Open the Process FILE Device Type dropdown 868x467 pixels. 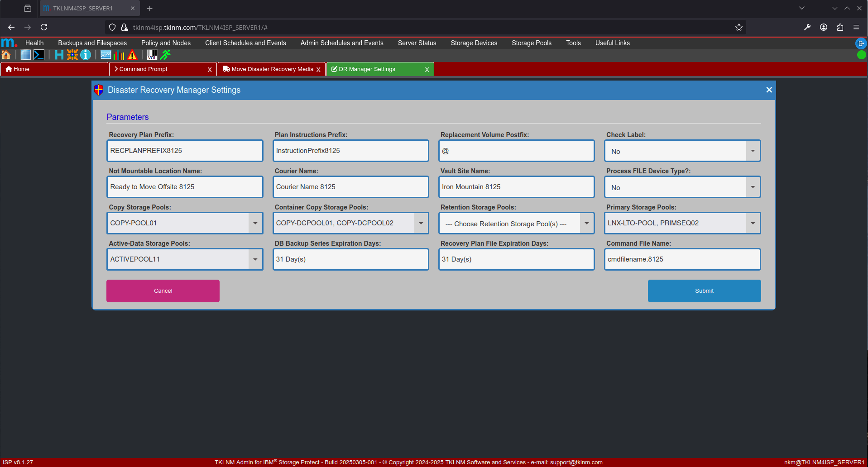[753, 187]
